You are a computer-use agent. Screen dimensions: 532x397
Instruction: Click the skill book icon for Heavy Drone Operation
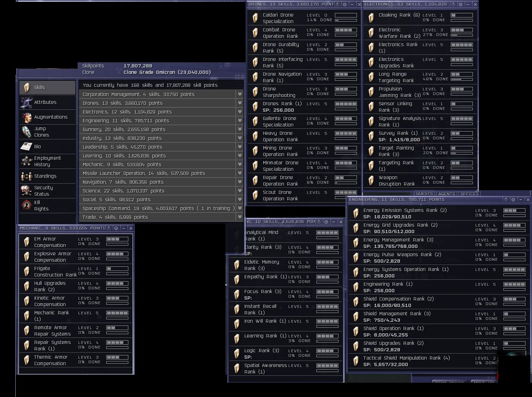click(255, 136)
